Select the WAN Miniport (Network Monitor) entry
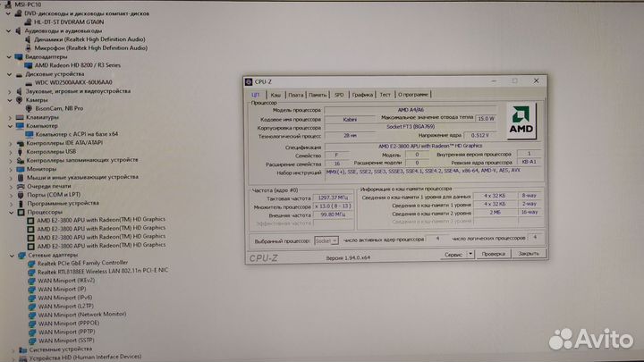This screenshot has width=644, height=362. click(82, 315)
